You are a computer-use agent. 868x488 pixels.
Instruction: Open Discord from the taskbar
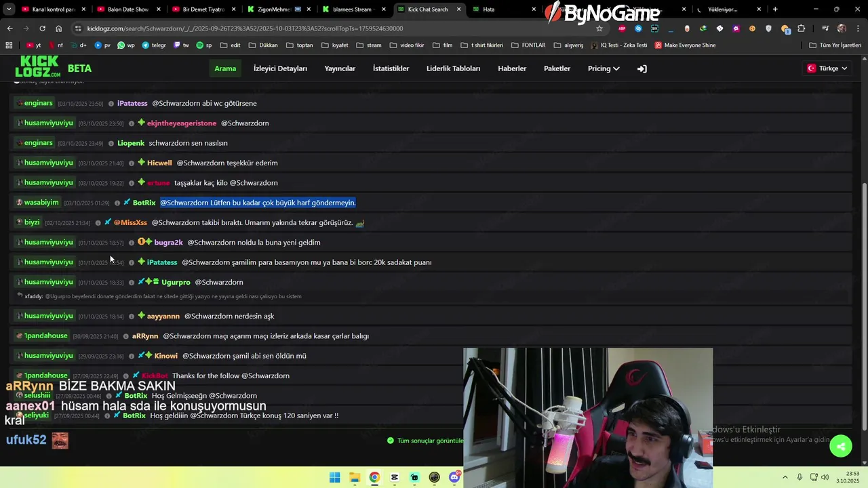click(x=454, y=477)
